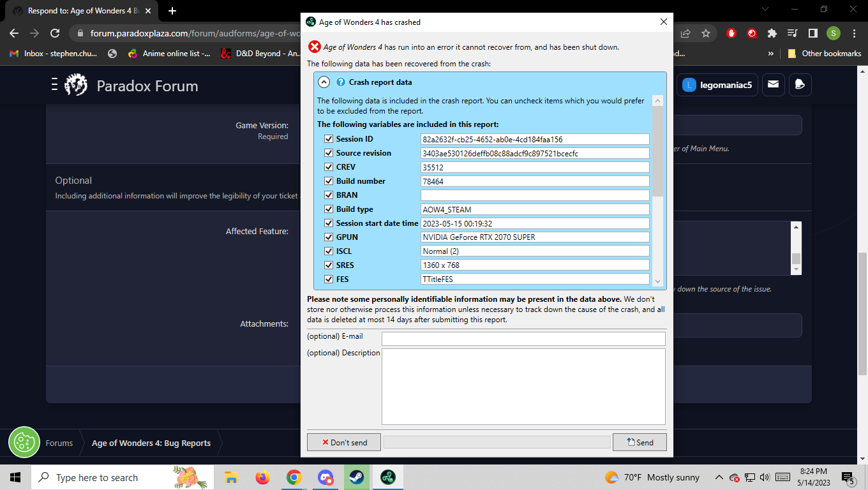Bookmark this page with the star icon
The image size is (868, 490).
[x=706, y=33]
